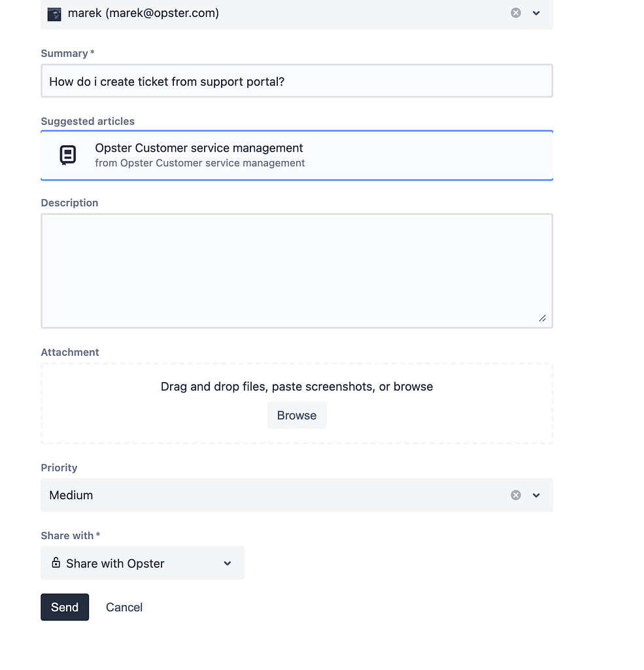The width and height of the screenshot is (644, 670).
Task: Click inside the Description text area
Action: [297, 271]
